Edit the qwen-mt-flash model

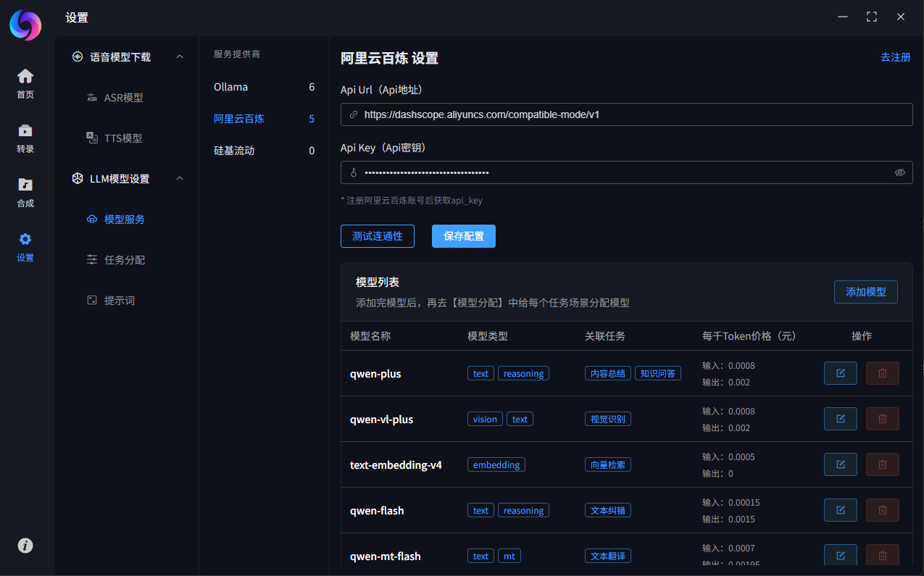point(841,556)
